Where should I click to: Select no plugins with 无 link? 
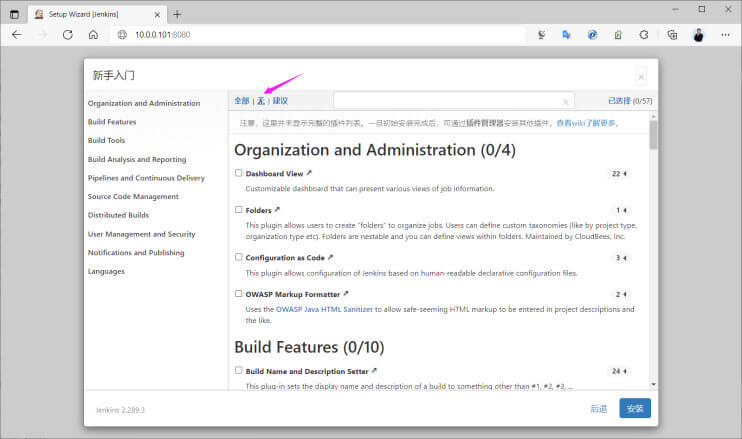(261, 101)
